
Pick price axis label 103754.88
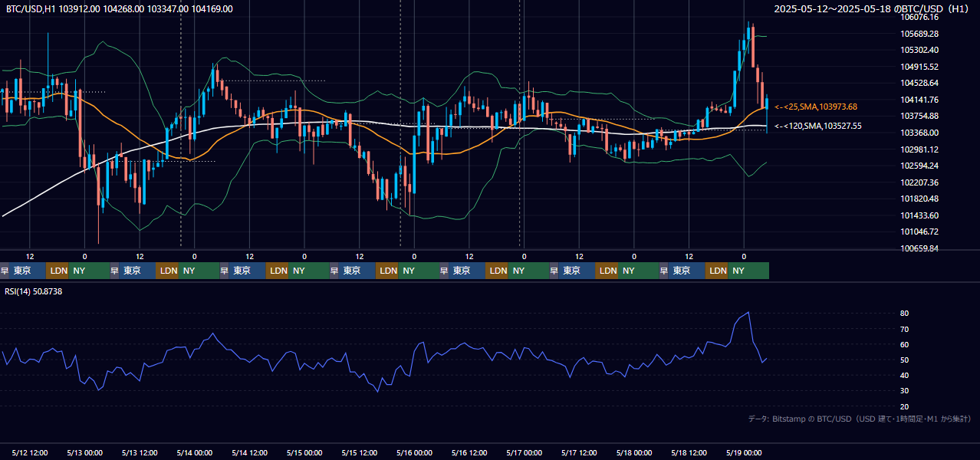coord(920,116)
